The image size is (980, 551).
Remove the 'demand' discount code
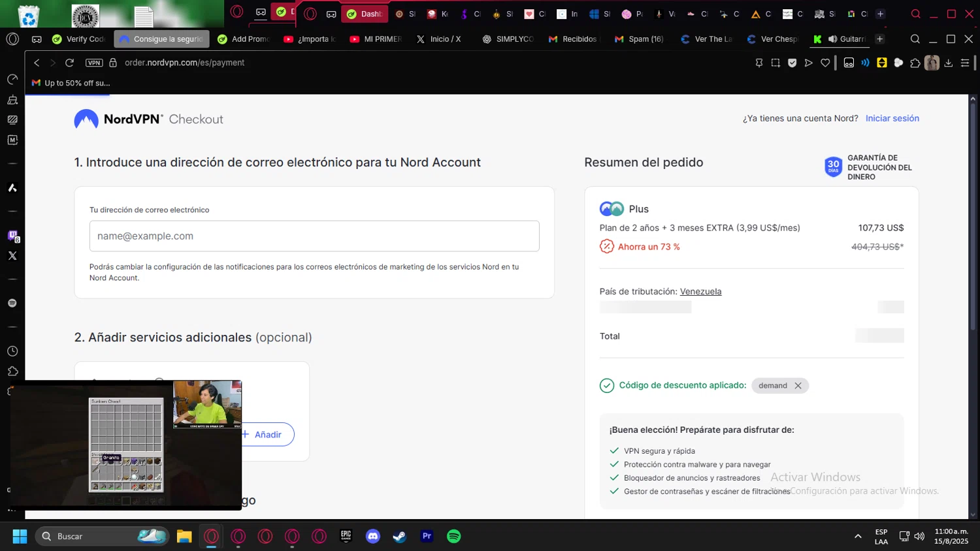pyautogui.click(x=798, y=386)
